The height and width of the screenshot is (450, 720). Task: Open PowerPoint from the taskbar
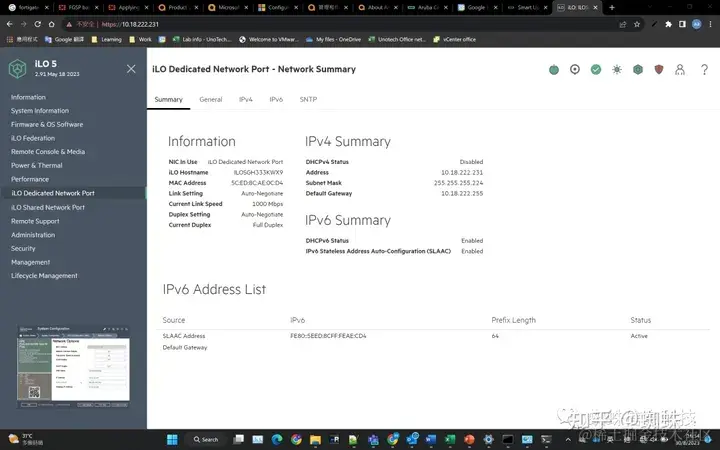pyautogui.click(x=469, y=439)
